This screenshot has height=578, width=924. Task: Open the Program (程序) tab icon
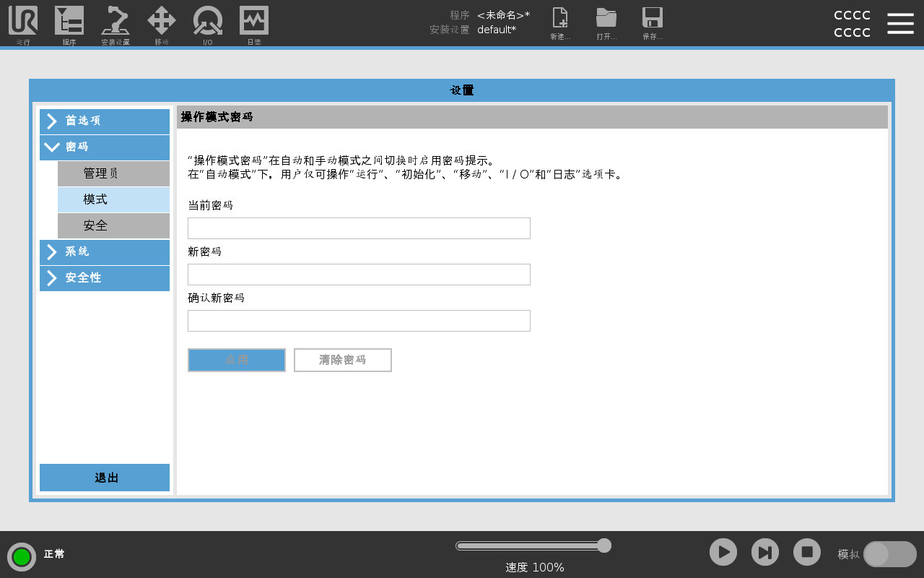coord(69,22)
